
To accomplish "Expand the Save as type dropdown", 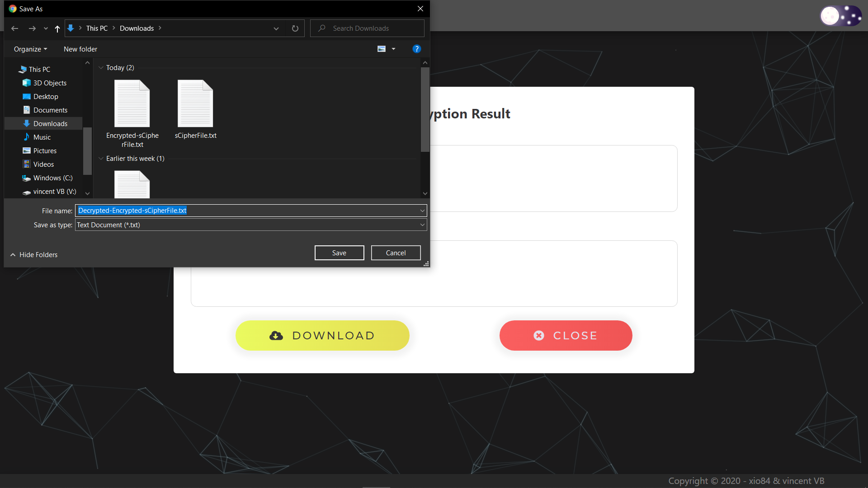I will tap(421, 225).
